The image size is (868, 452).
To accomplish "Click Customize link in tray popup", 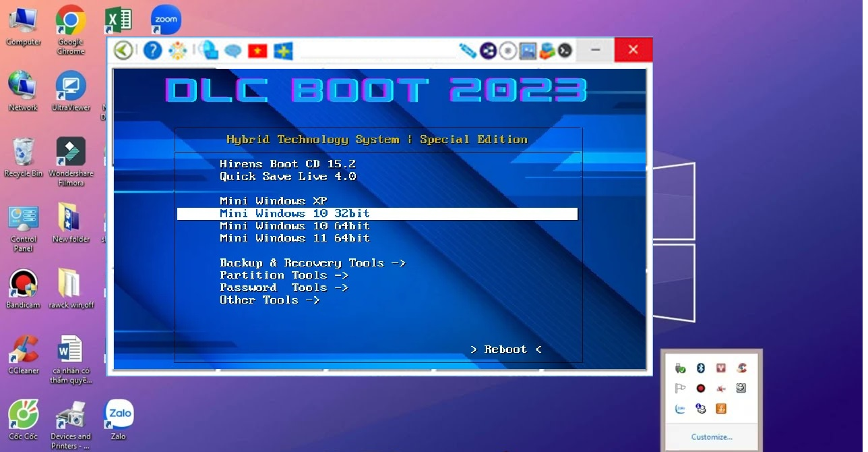I will pos(712,437).
